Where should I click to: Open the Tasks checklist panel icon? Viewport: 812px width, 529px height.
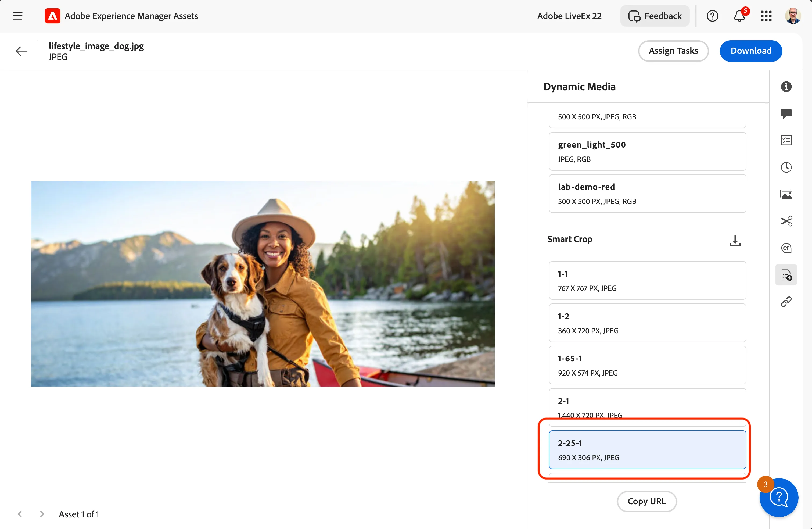[786, 140]
